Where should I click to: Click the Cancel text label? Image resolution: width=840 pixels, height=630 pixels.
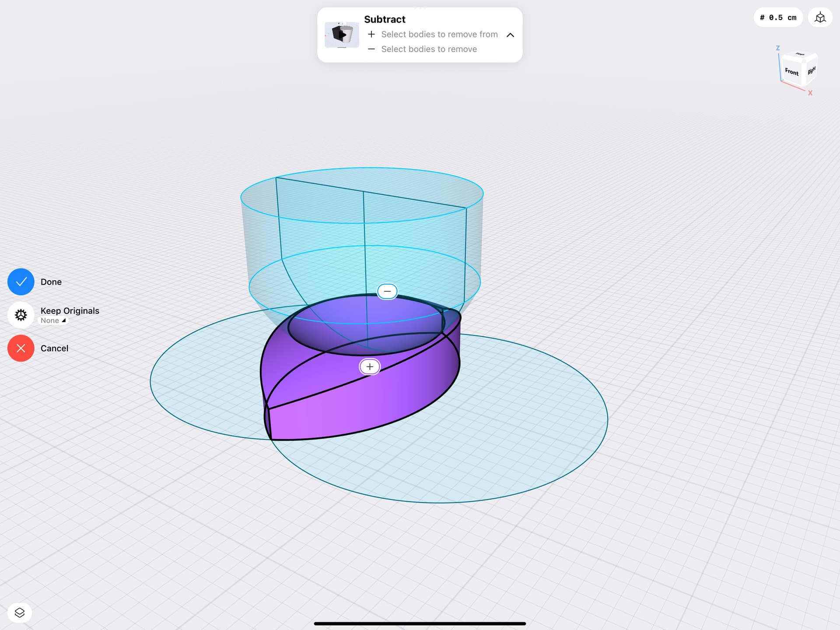[54, 348]
